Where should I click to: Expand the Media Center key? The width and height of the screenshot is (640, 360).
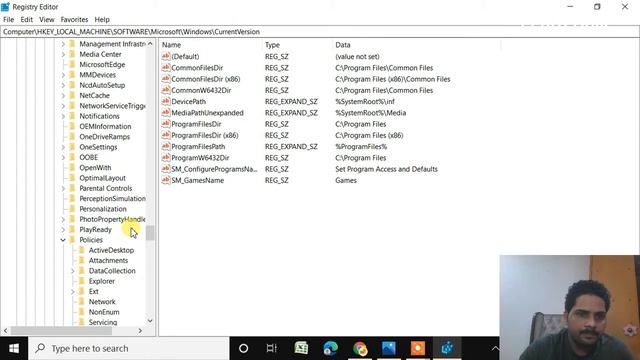click(63, 54)
